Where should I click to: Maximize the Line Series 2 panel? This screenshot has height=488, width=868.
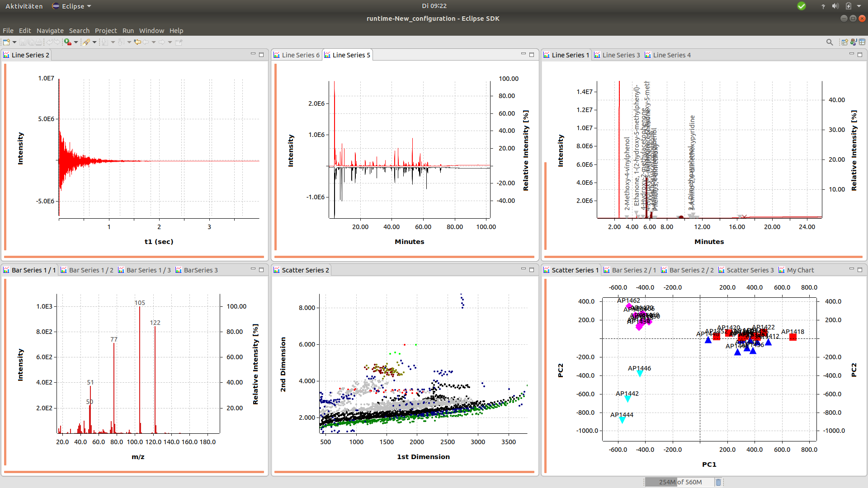click(x=261, y=55)
